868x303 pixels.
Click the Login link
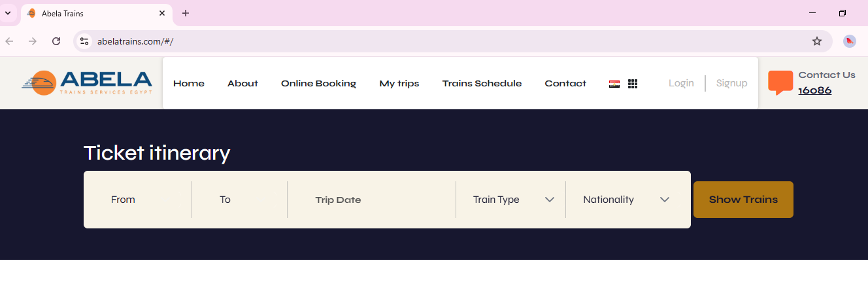coord(681,83)
